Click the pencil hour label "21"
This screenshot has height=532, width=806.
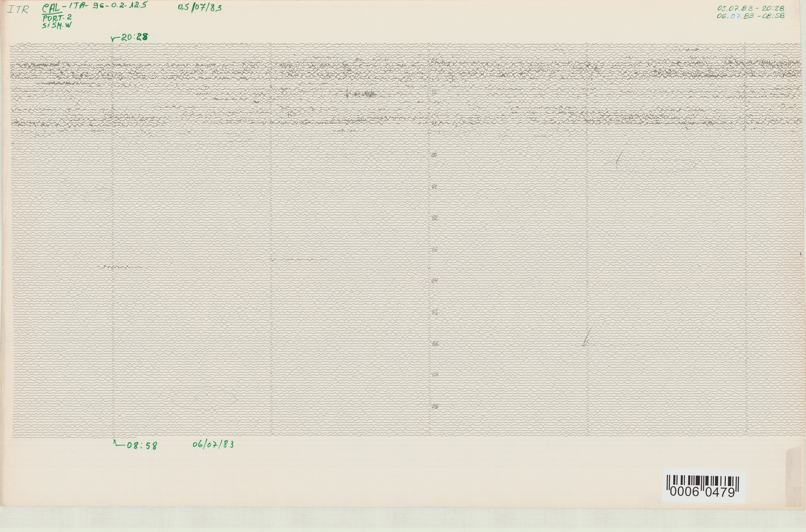click(x=434, y=60)
